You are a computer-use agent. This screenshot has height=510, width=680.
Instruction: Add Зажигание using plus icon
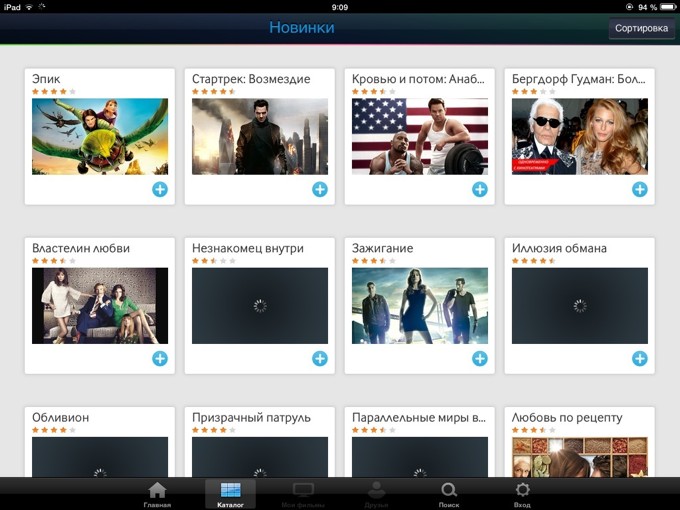480,359
